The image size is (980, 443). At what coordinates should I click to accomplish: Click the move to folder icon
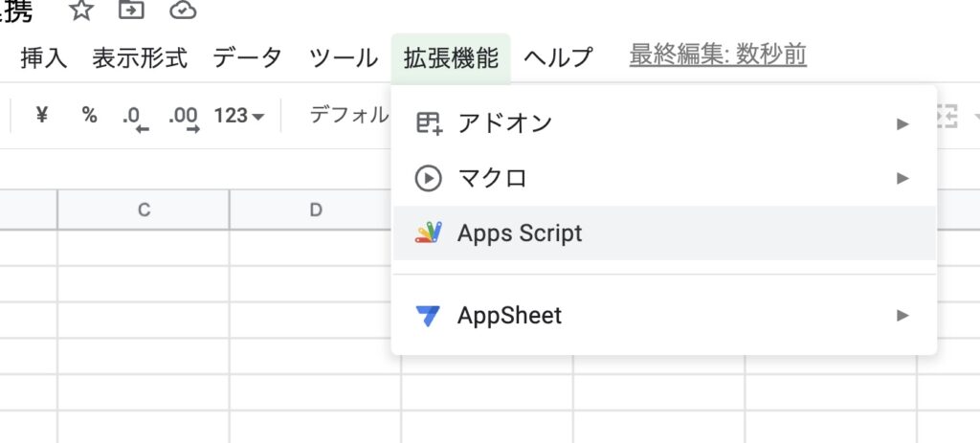(131, 11)
